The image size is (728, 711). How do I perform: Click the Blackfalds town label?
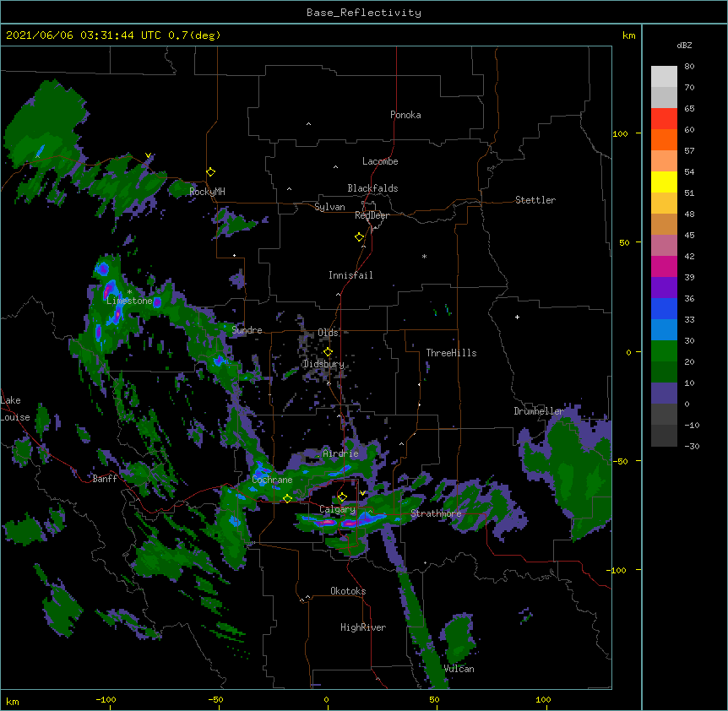click(x=372, y=188)
